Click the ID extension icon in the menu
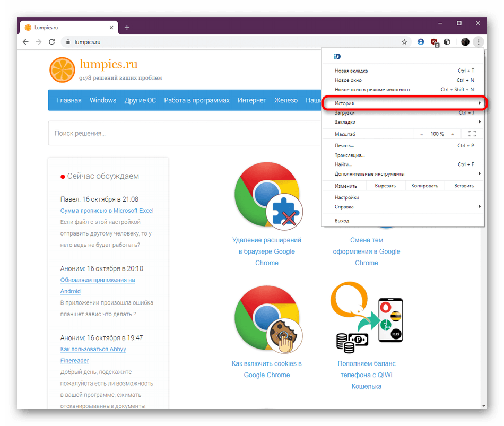 point(337,57)
